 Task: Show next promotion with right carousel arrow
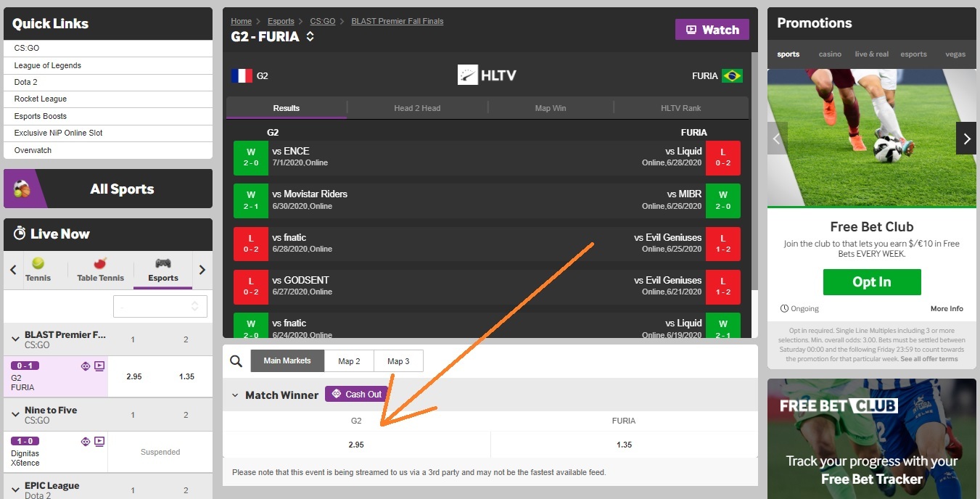click(x=966, y=138)
